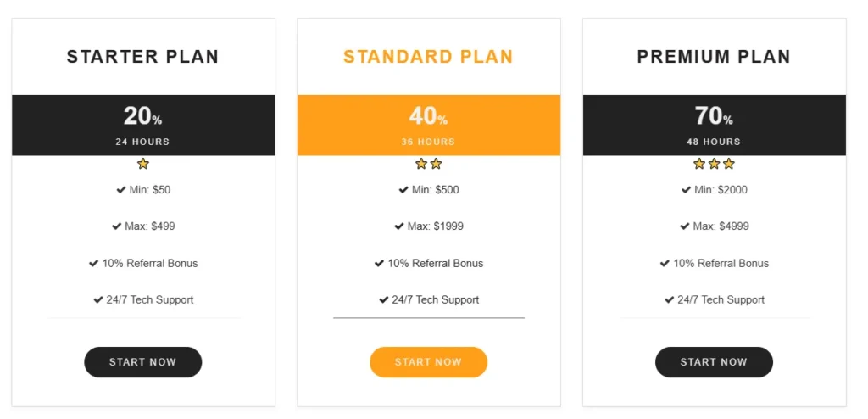Select the orange Standard Plan heading
Screen dimensions: 868x419
[428, 57]
